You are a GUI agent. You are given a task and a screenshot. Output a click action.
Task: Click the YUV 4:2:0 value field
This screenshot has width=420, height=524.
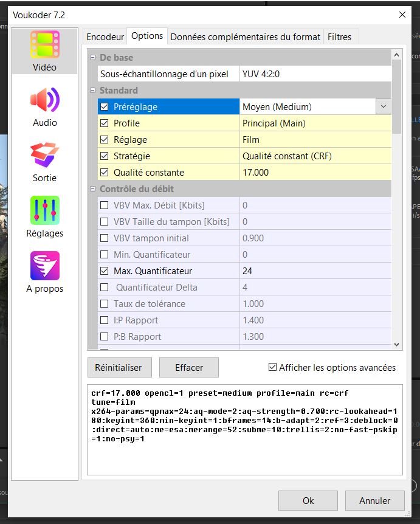tap(315, 74)
